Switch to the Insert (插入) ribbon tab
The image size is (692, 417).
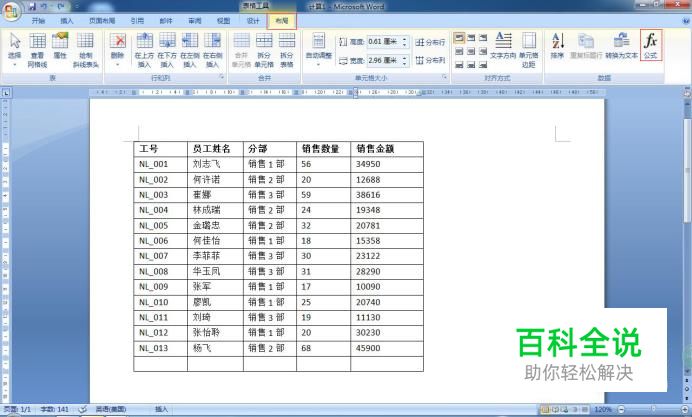pos(67,21)
